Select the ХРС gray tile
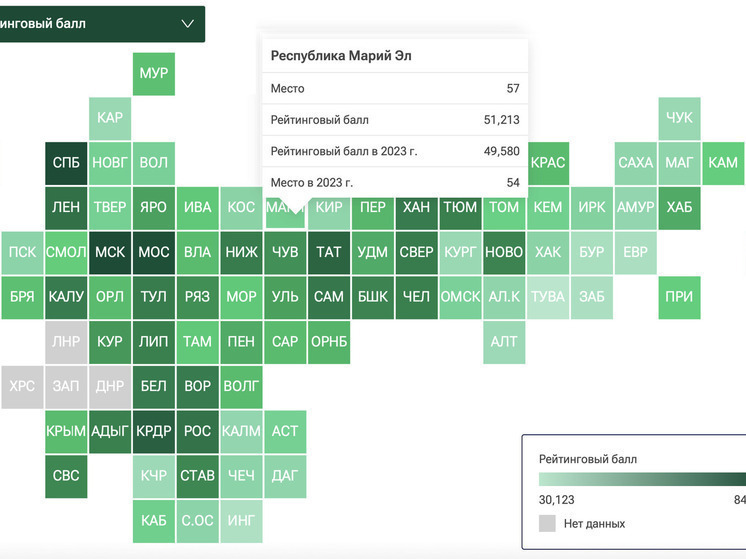The height and width of the screenshot is (559, 746). point(22,386)
